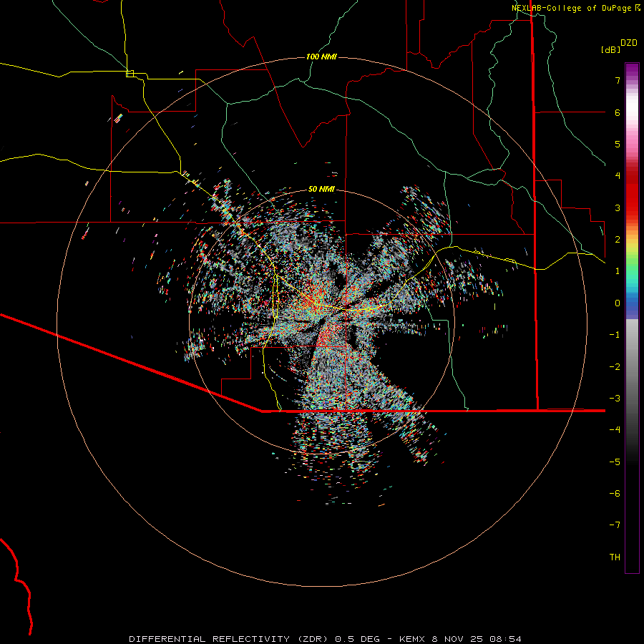Select the "4" value on color scale
The width and height of the screenshot is (644, 644).
click(x=618, y=176)
